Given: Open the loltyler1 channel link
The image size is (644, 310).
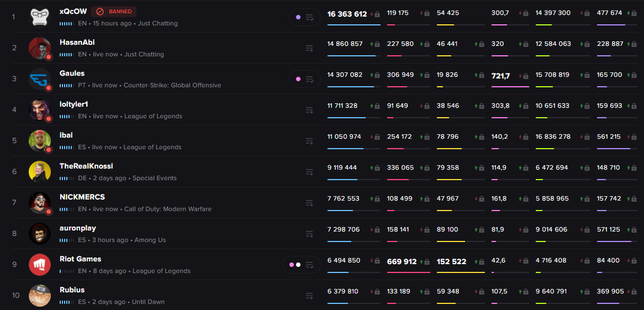Looking at the screenshot, I should (x=74, y=104).
